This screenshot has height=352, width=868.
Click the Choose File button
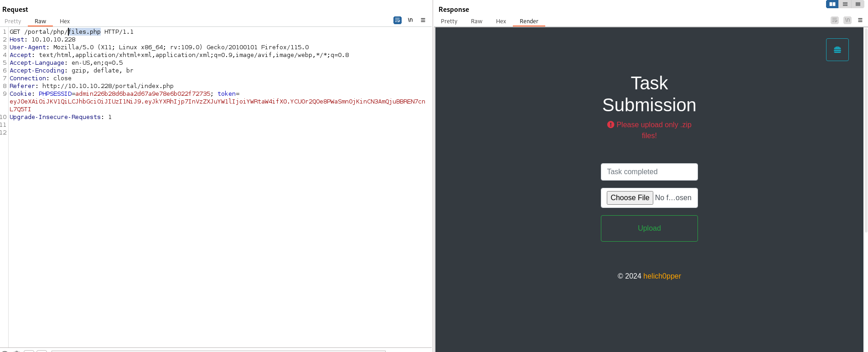[x=630, y=198]
